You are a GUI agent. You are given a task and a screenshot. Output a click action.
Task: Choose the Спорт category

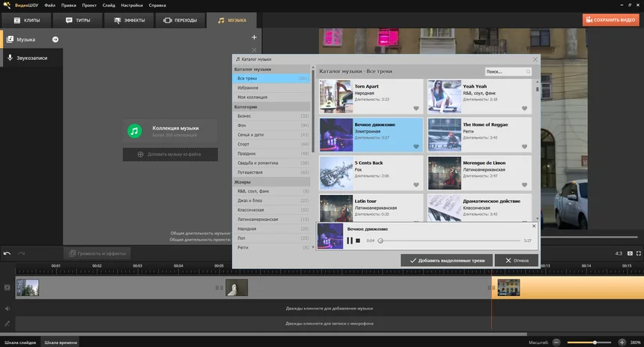(272, 145)
